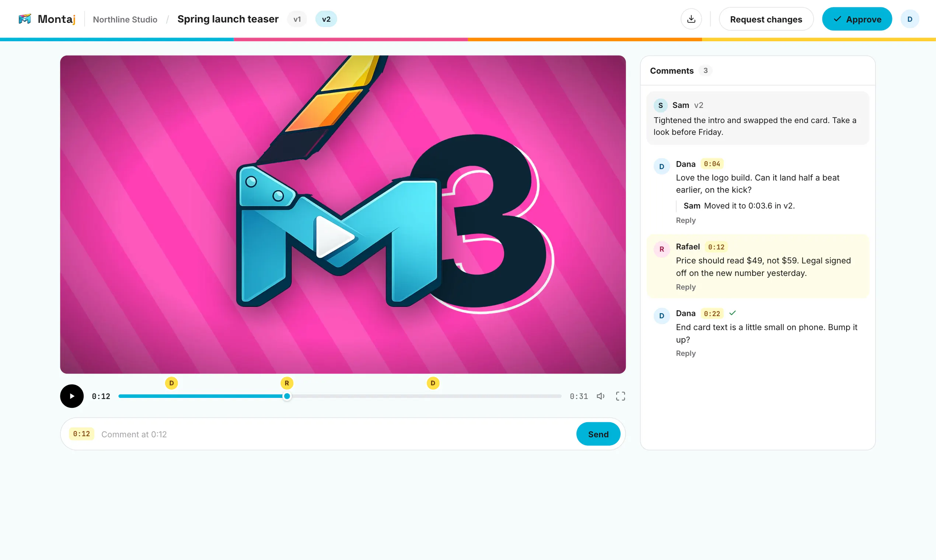Click the unplayed portion of the progress bar
The height and width of the screenshot is (560, 936).
pyautogui.click(x=426, y=396)
